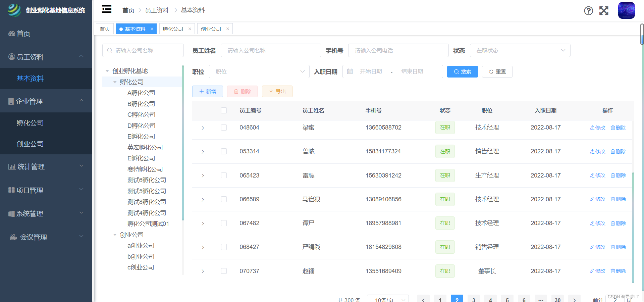Image resolution: width=644 pixels, height=302 pixels.
Task: Check the box for employee 065423
Action: [x=224, y=175]
